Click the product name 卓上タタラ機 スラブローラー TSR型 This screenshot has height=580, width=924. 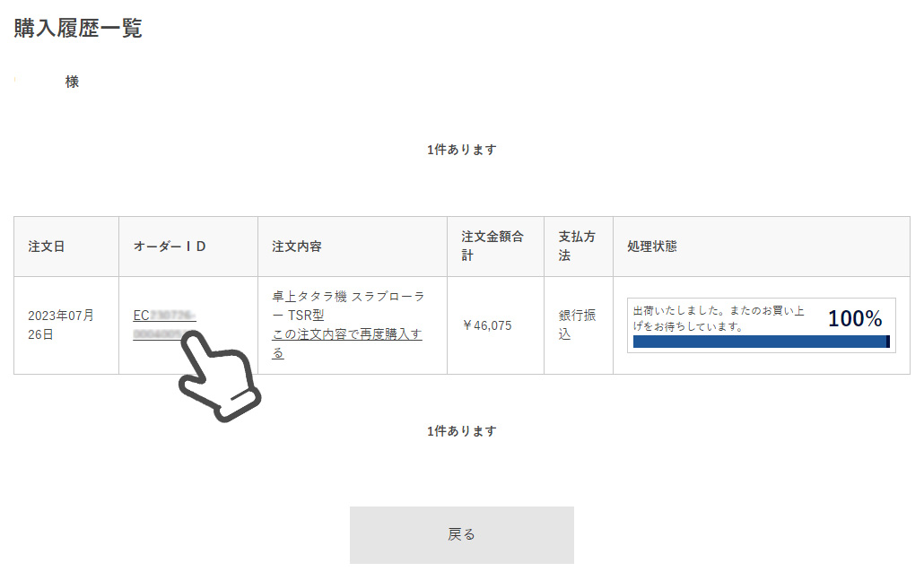(348, 306)
